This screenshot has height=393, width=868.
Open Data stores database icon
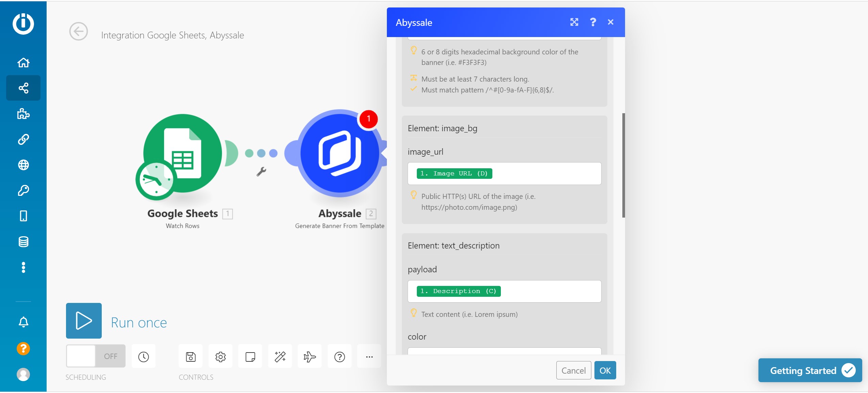[x=23, y=242]
